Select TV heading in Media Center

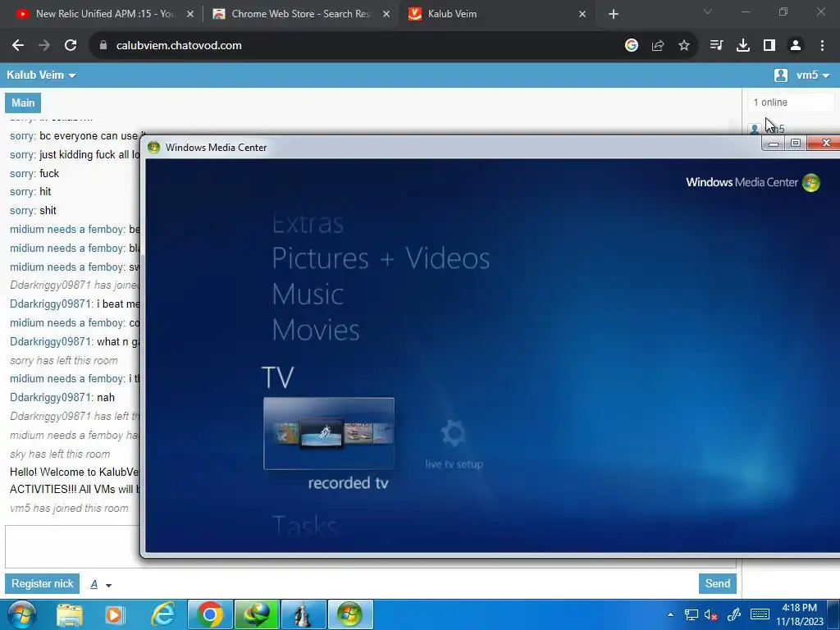(277, 377)
